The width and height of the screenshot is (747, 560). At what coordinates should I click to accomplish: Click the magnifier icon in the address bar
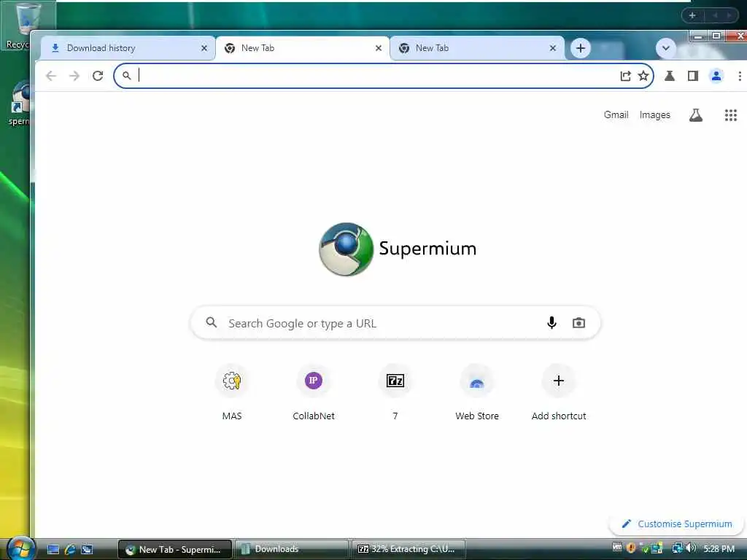(126, 76)
